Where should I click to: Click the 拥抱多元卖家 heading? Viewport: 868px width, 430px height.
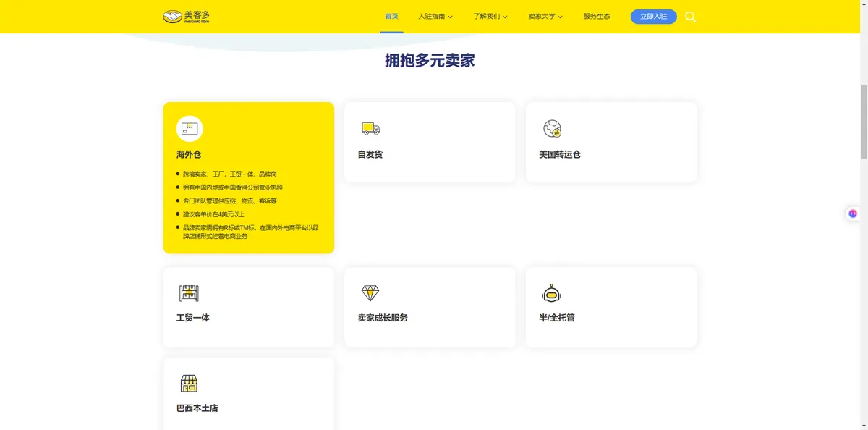(x=430, y=61)
